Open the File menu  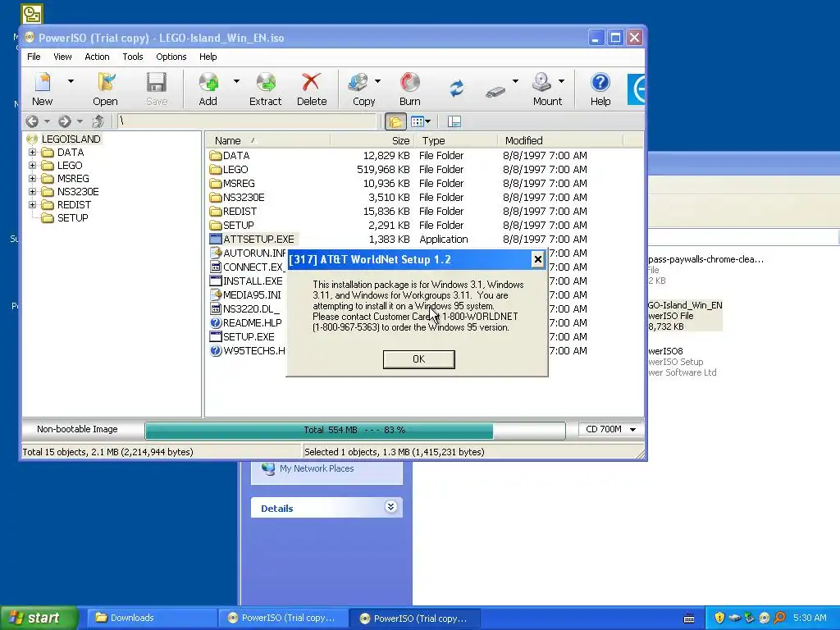coord(34,57)
